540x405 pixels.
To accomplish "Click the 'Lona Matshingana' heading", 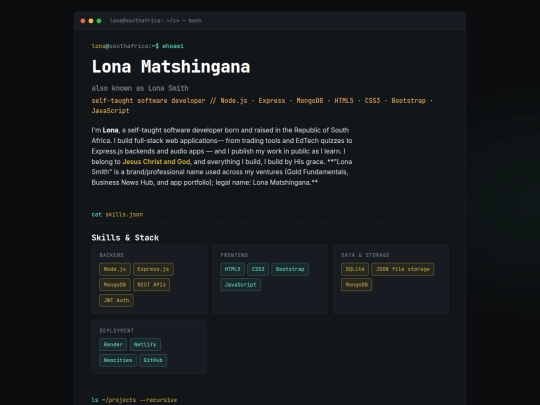I will tap(170, 66).
